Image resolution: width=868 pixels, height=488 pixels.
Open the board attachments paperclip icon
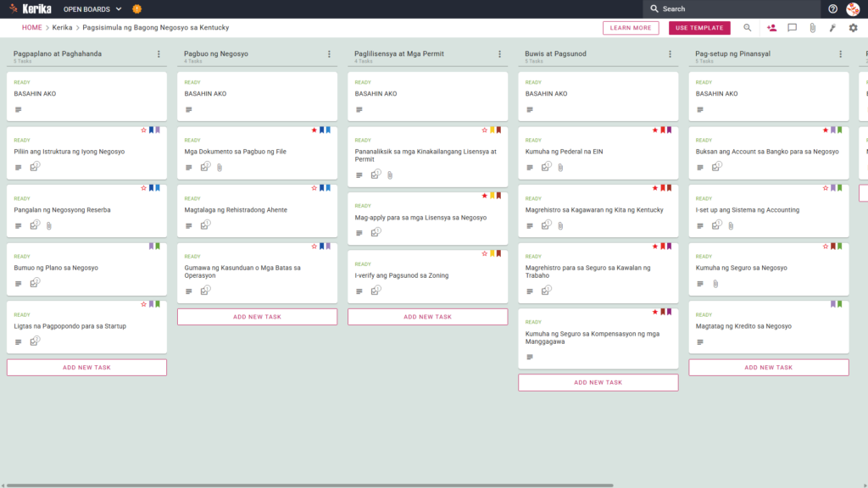(813, 28)
